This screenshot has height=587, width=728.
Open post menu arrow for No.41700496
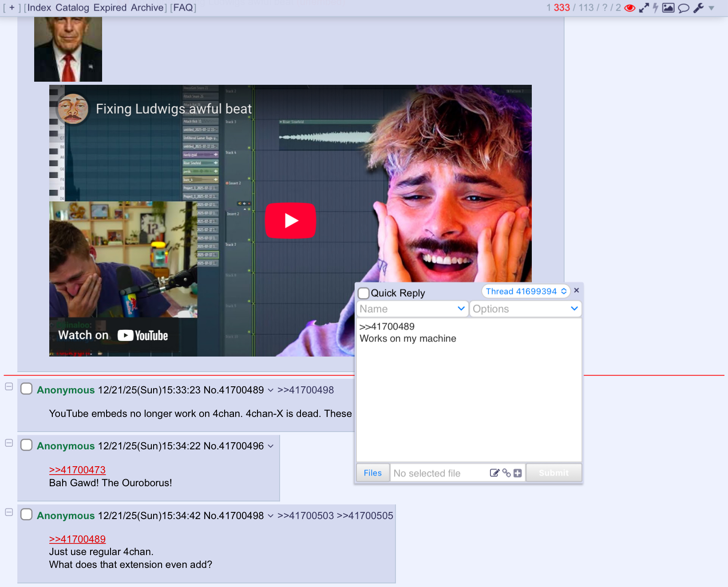point(270,446)
